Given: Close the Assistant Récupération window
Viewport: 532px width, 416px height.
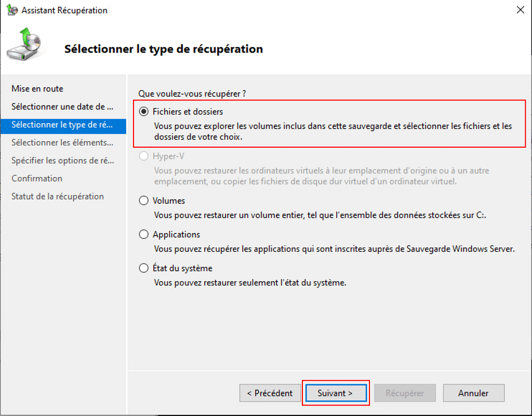Looking at the screenshot, I should tap(520, 10).
